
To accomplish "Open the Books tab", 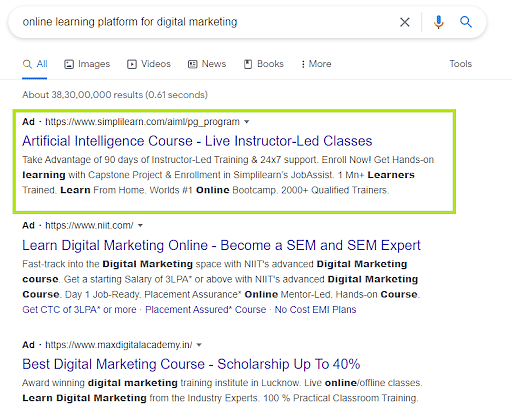I will coord(264,64).
